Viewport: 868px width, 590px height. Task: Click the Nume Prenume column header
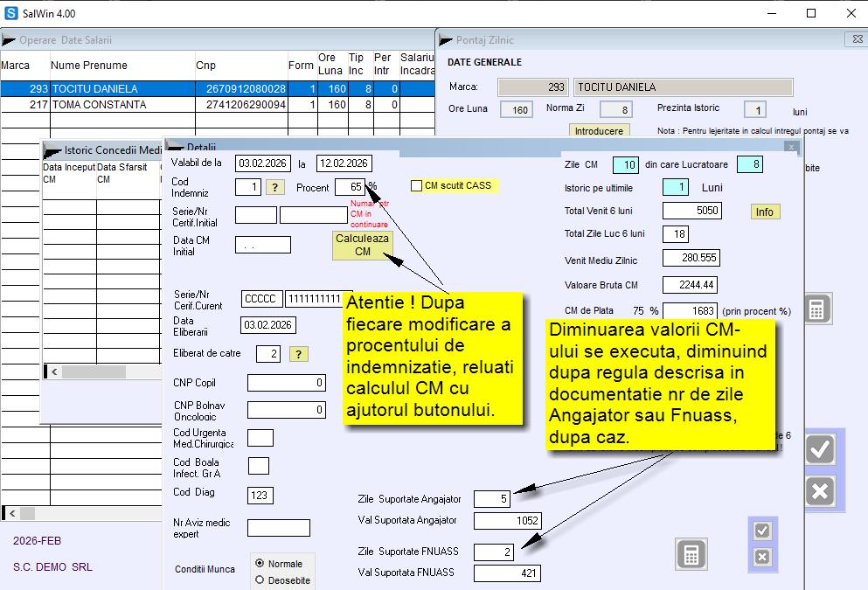89,66
